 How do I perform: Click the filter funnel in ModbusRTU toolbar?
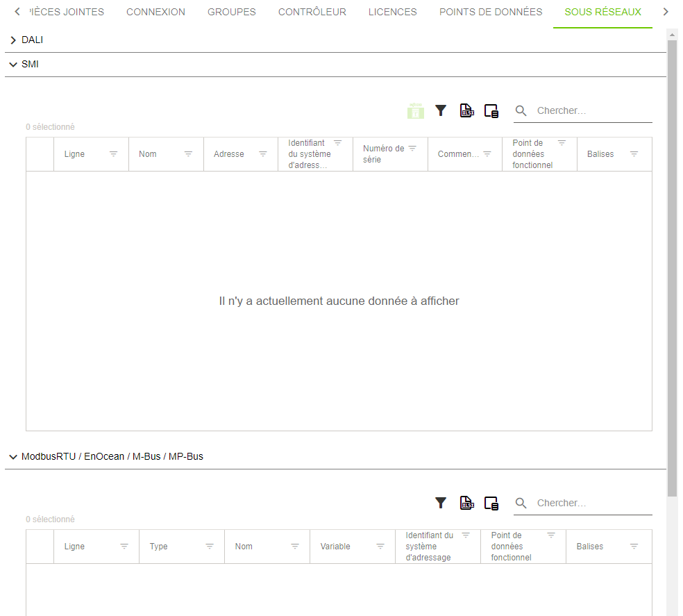[441, 503]
